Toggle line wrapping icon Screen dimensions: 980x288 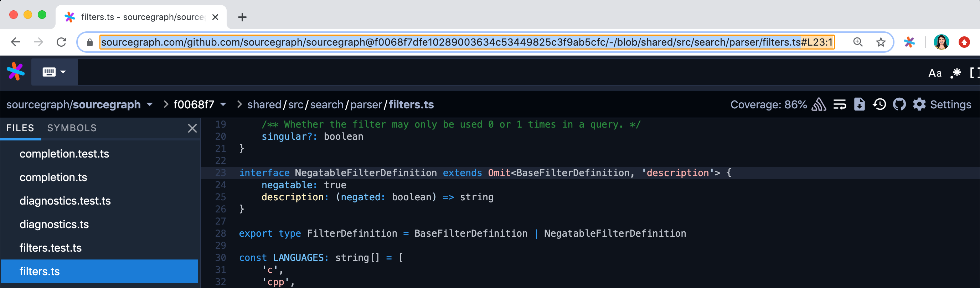tap(839, 104)
